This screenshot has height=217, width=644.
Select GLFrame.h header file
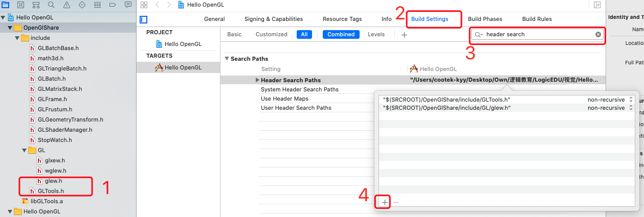tap(48, 99)
